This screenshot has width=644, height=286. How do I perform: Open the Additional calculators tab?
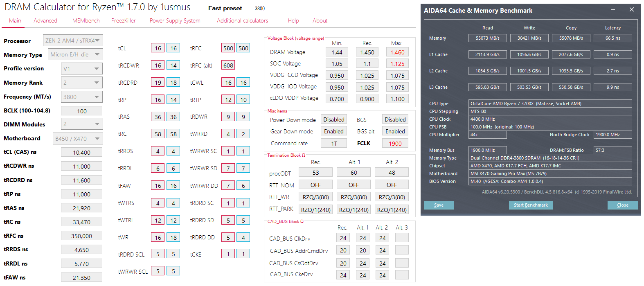pyautogui.click(x=243, y=20)
